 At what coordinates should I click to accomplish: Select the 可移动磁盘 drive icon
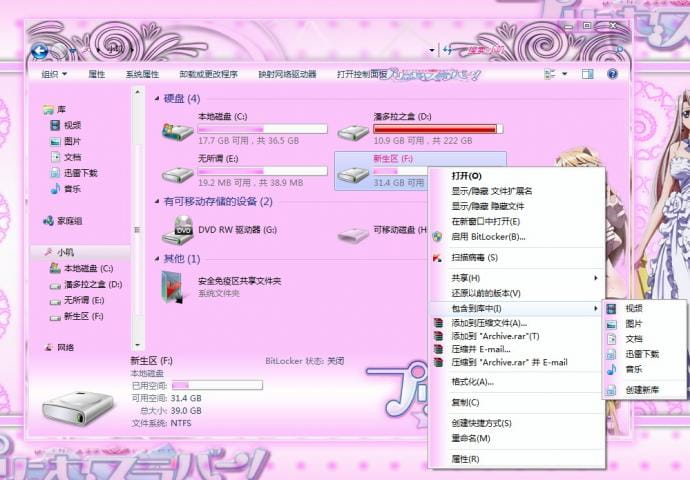click(x=353, y=233)
